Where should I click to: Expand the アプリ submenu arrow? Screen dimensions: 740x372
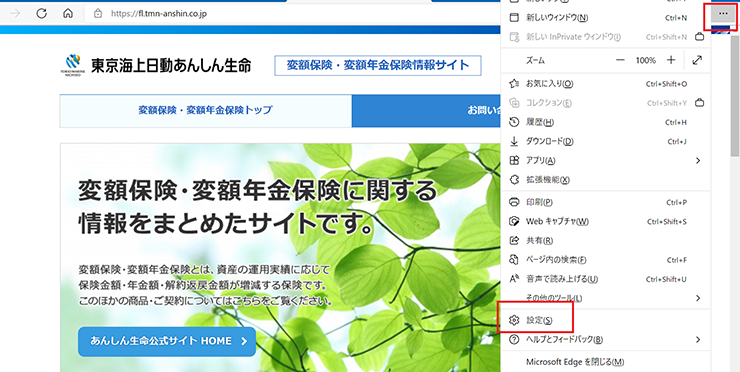pos(698,161)
